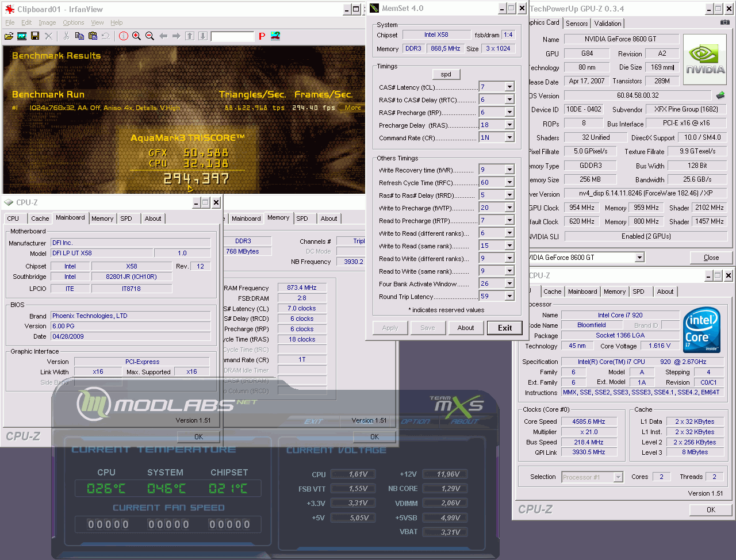This screenshot has height=560, width=736.
Task: Click the spd button in MemSet
Action: (x=446, y=74)
